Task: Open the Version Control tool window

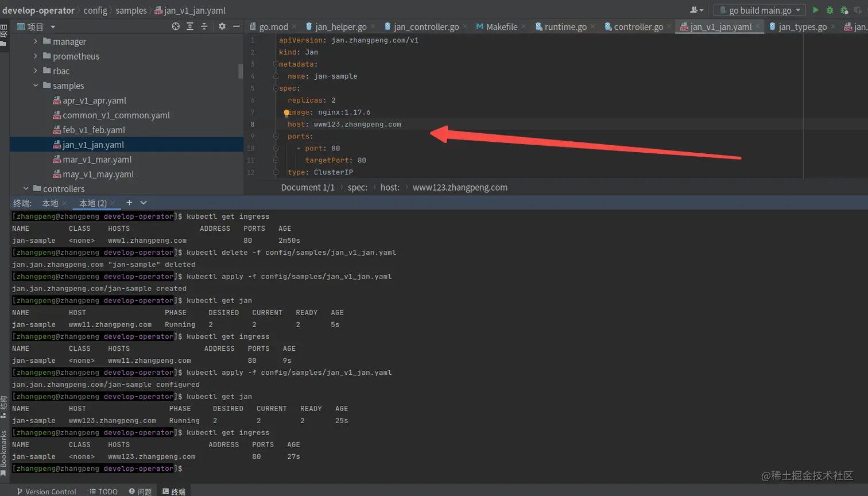Action: pyautogui.click(x=46, y=491)
